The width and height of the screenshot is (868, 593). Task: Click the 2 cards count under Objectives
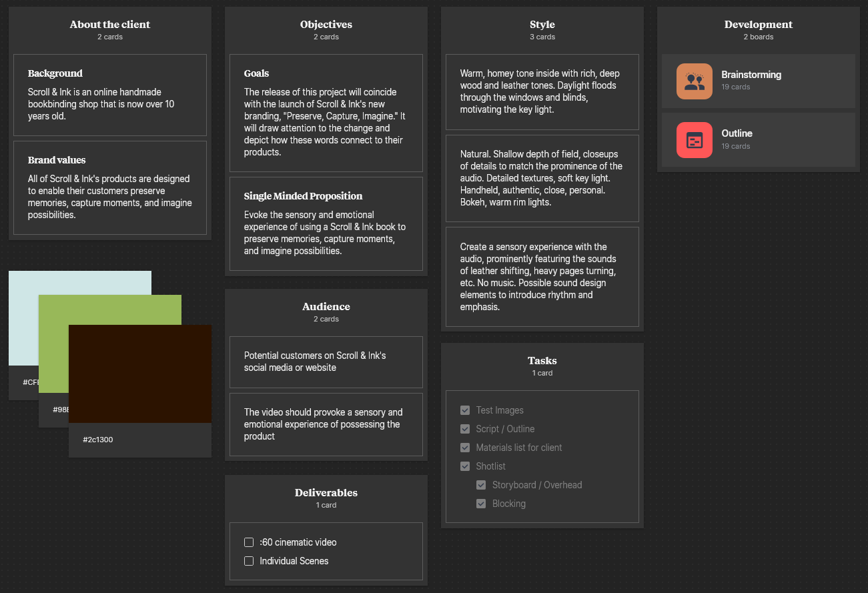pyautogui.click(x=326, y=37)
